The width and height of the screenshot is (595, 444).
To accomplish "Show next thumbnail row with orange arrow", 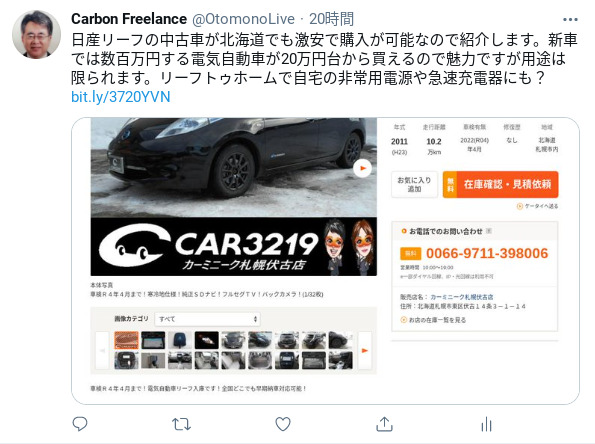I will click(365, 350).
